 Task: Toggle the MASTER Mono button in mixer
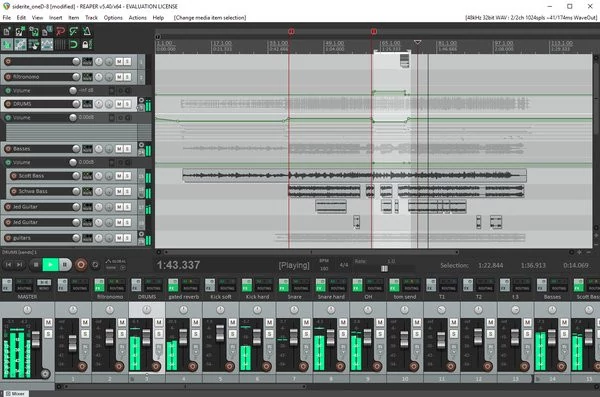[x=44, y=285]
